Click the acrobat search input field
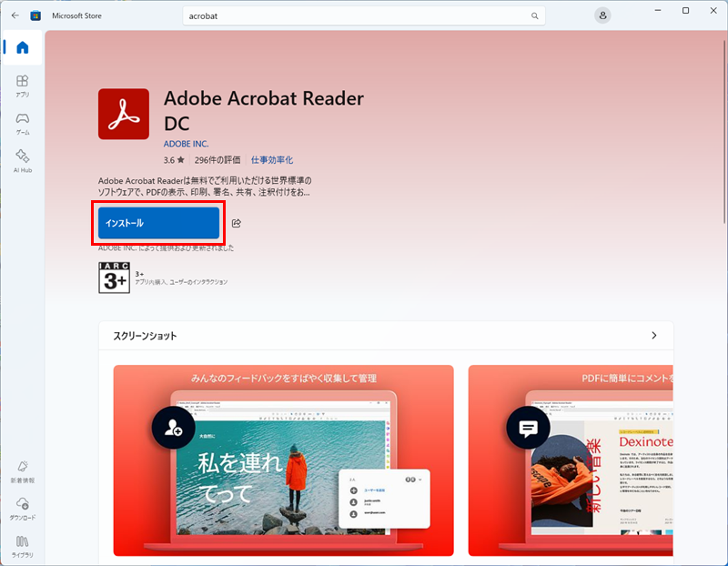This screenshot has height=566, width=728. (364, 15)
